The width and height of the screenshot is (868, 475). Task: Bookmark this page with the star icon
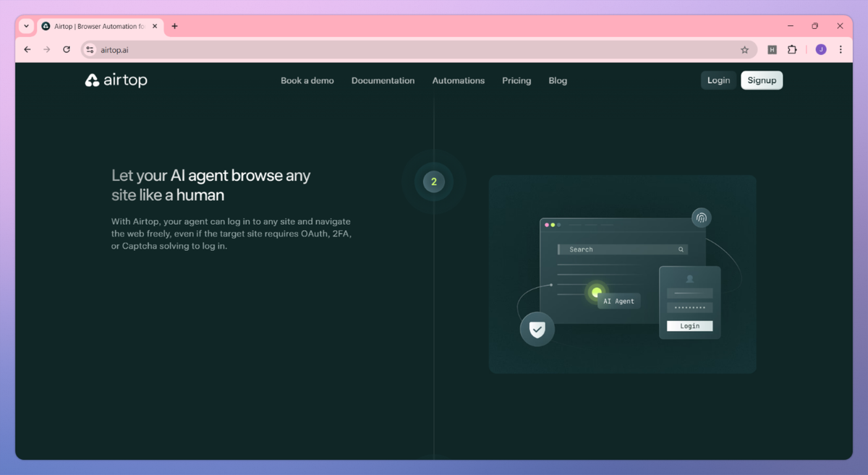744,50
